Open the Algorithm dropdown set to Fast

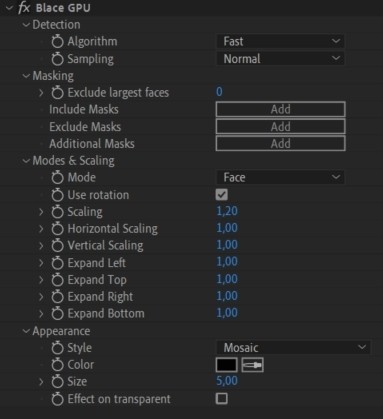[280, 41]
